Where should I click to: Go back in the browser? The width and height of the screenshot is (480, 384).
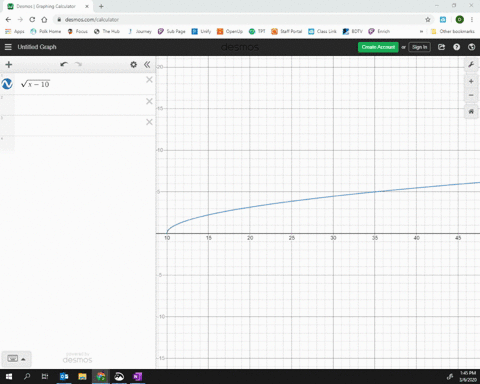coord(8,20)
